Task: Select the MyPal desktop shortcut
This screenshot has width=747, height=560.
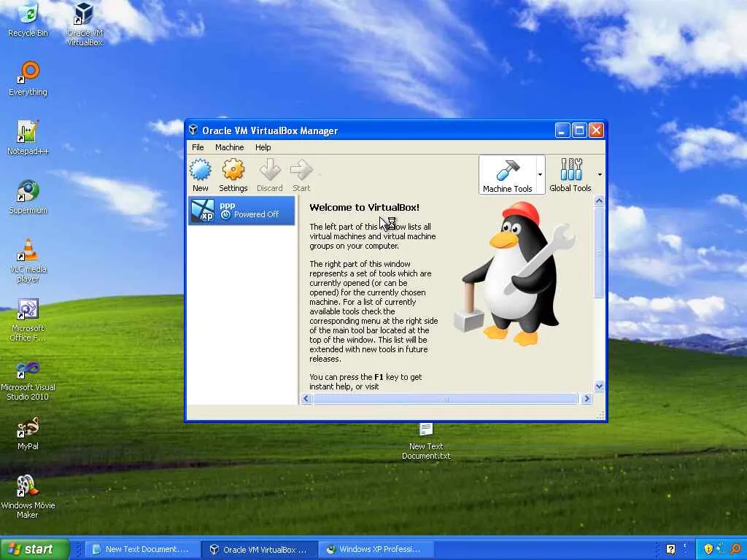Action: 28,433
